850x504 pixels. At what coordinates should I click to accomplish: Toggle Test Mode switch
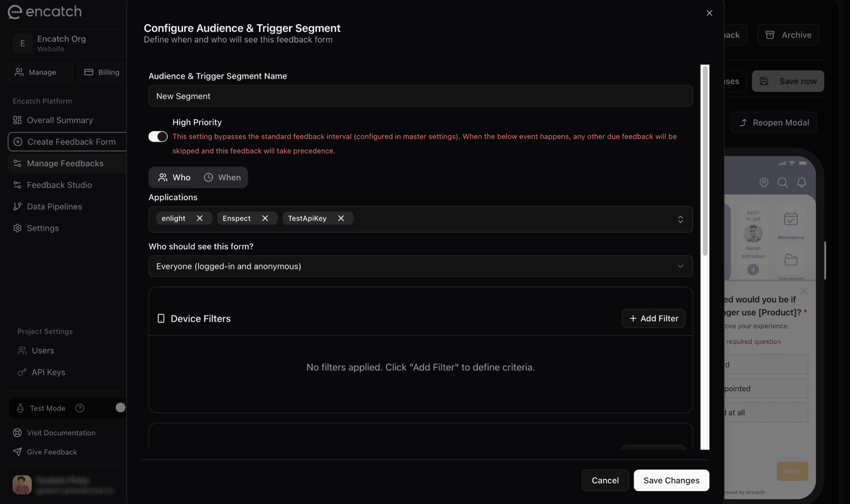tap(120, 408)
